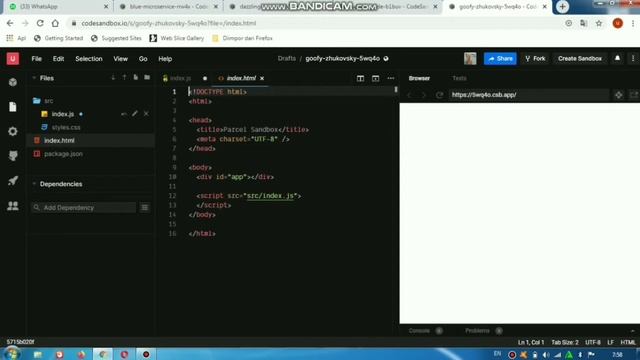The width and height of the screenshot is (640, 360).
Task: Open the Edit menu
Action: [58, 59]
